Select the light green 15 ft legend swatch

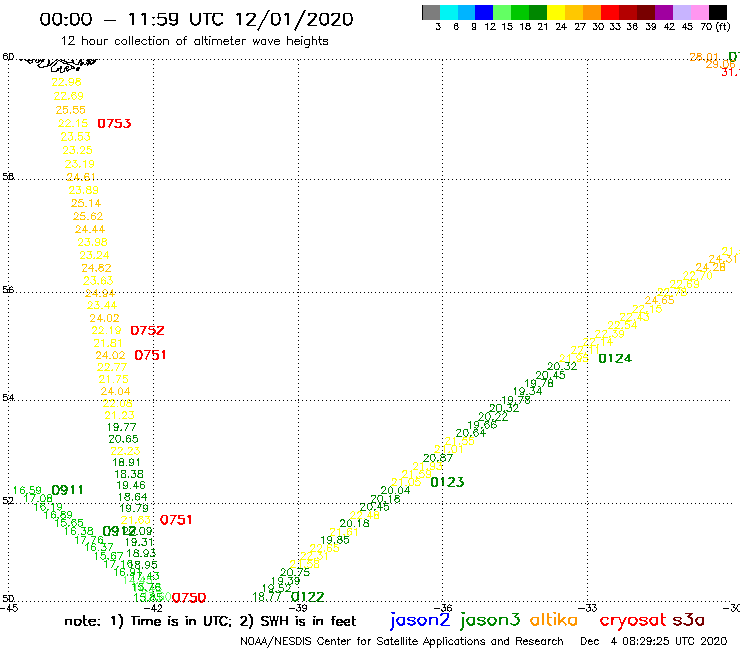tap(503, 12)
